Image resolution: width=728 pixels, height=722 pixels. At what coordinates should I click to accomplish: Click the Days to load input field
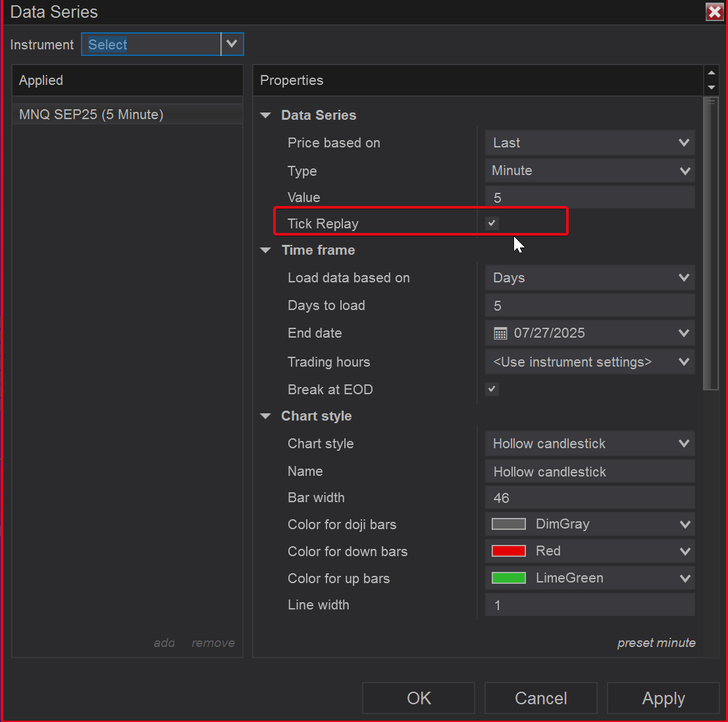[589, 305]
